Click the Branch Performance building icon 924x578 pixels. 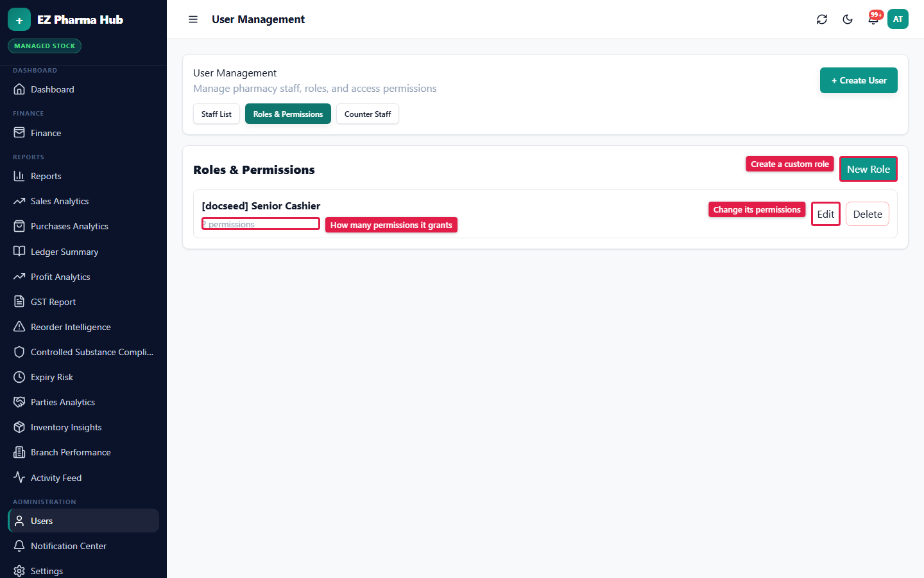[x=19, y=452]
